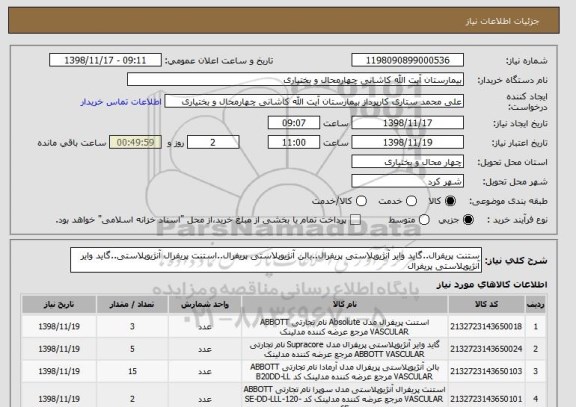This screenshot has height=407, width=576.
Task: Click item code 2132723143650101
Action: pos(486,399)
